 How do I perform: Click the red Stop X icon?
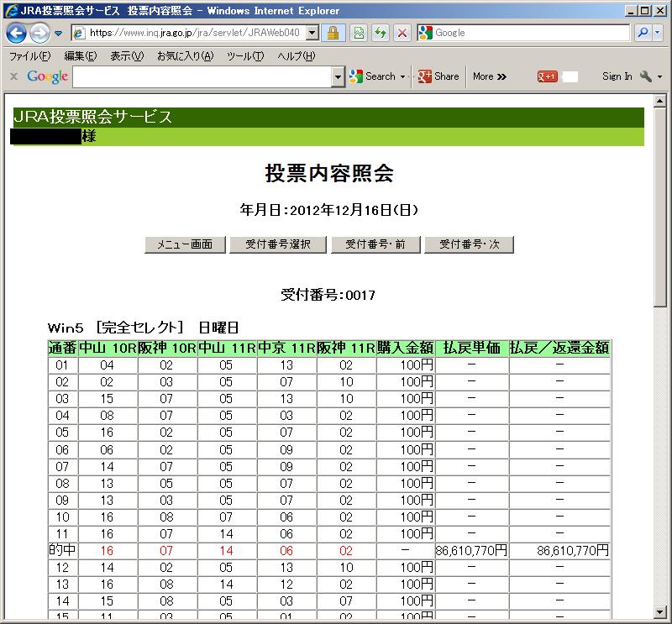402,33
